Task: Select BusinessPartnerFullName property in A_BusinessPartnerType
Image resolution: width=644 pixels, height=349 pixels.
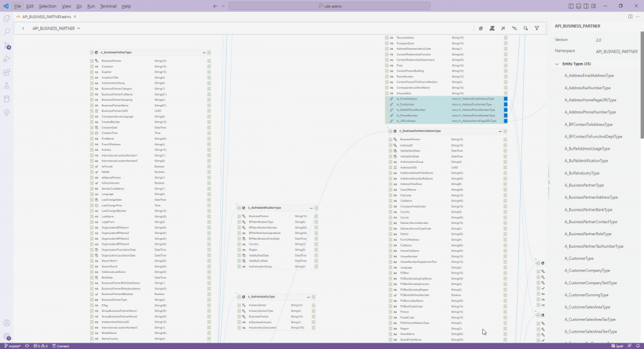Action: coord(150,94)
